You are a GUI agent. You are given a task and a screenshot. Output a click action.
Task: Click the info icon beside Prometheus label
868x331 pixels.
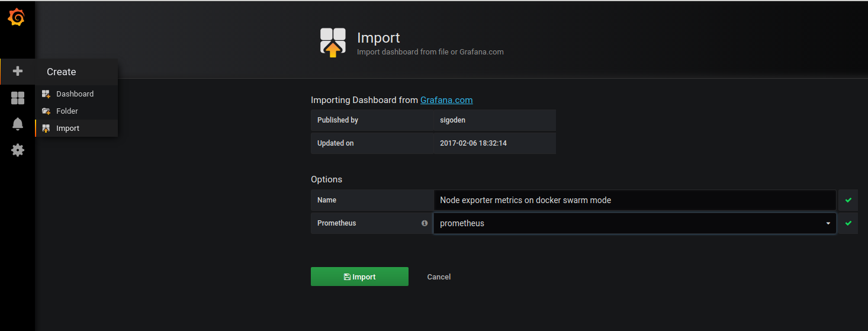point(425,223)
